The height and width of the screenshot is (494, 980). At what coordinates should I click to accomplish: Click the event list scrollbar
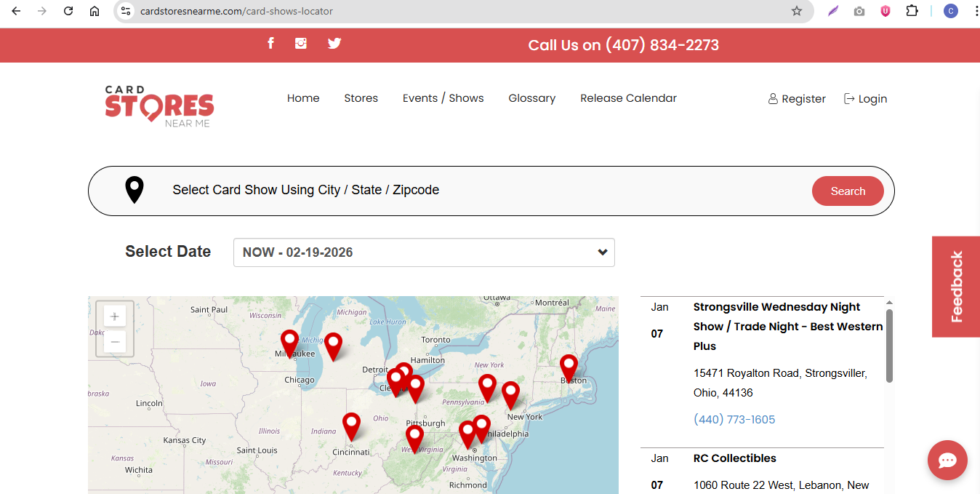[889, 346]
